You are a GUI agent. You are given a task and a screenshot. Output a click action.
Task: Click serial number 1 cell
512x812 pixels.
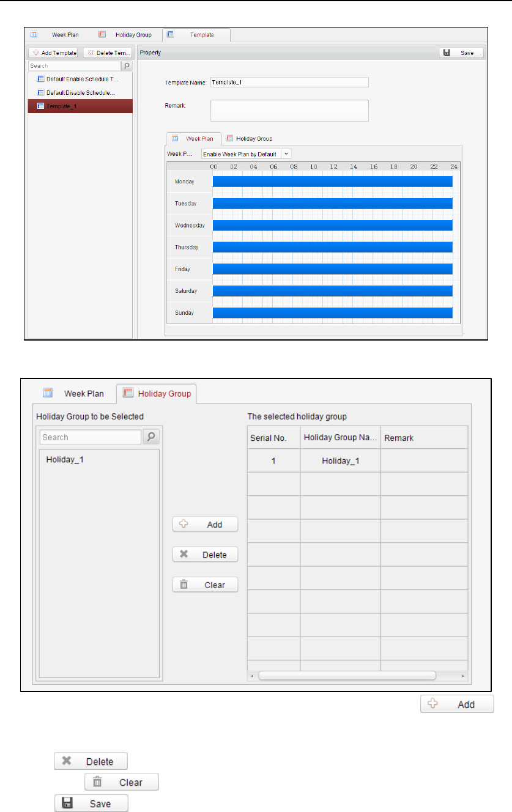coord(273,461)
